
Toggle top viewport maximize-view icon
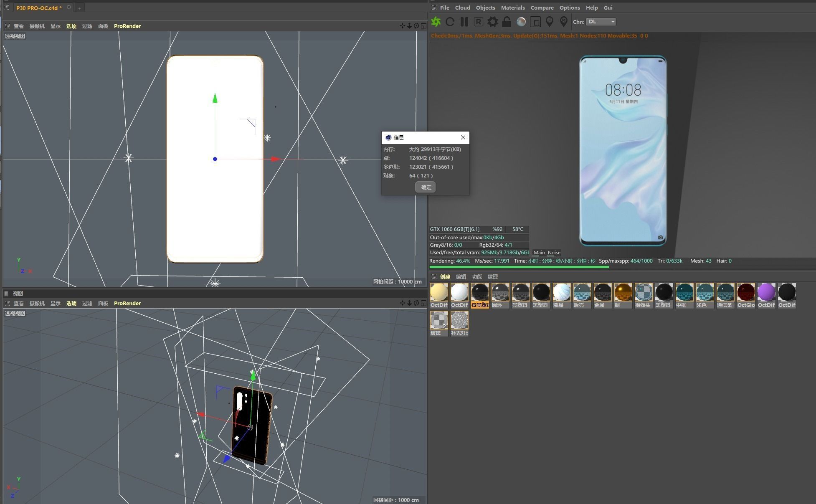click(x=423, y=26)
